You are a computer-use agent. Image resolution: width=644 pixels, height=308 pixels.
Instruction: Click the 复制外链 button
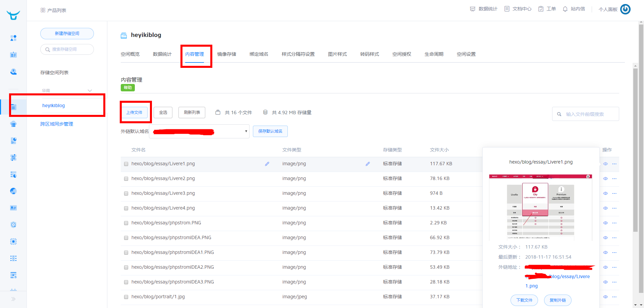coord(557,300)
